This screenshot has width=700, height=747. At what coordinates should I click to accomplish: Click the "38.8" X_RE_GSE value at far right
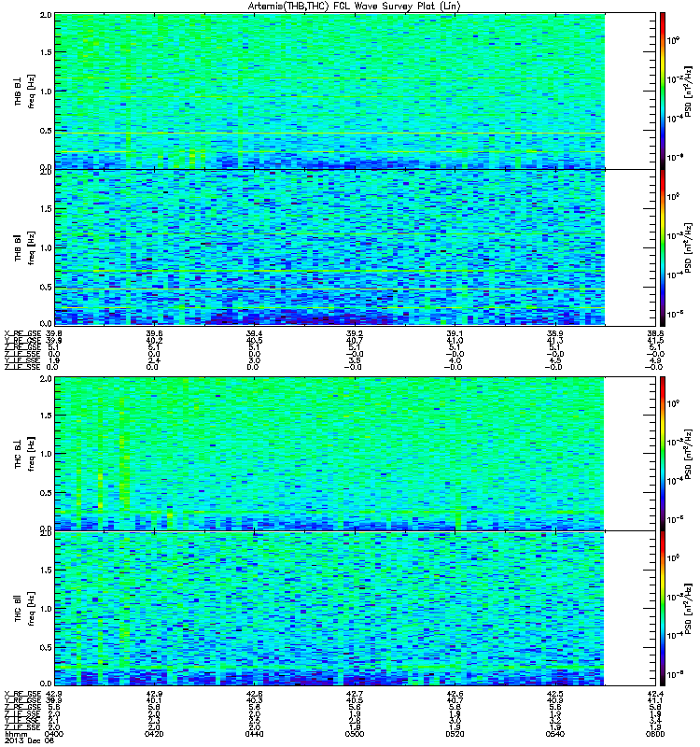pos(655,333)
